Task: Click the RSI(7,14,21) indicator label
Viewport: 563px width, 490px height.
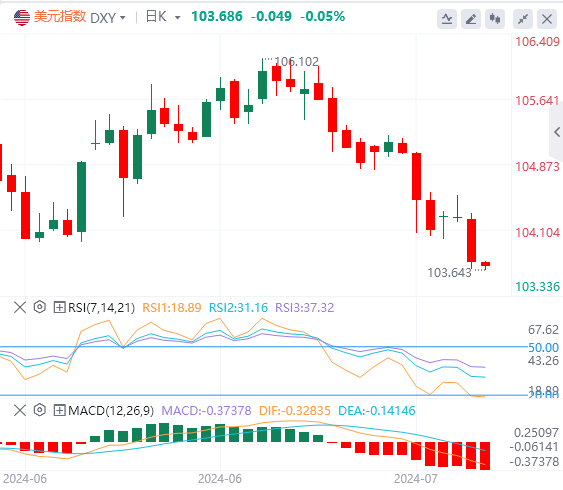Action: tap(101, 308)
